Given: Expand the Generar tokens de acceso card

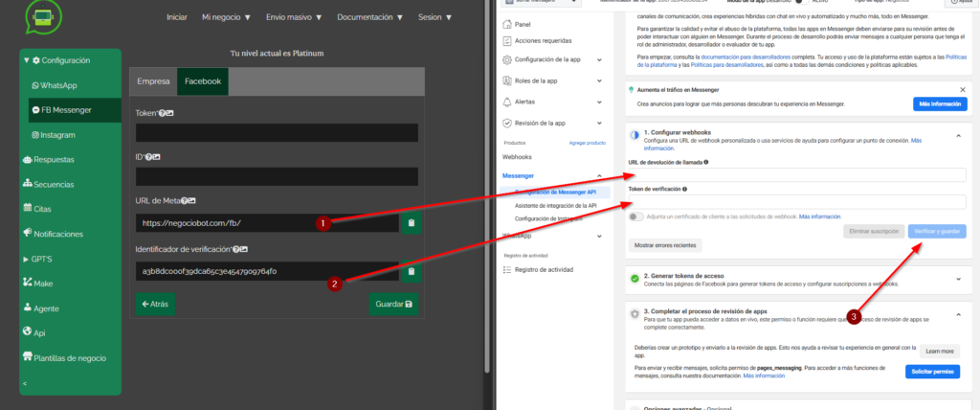Looking at the screenshot, I should [958, 279].
